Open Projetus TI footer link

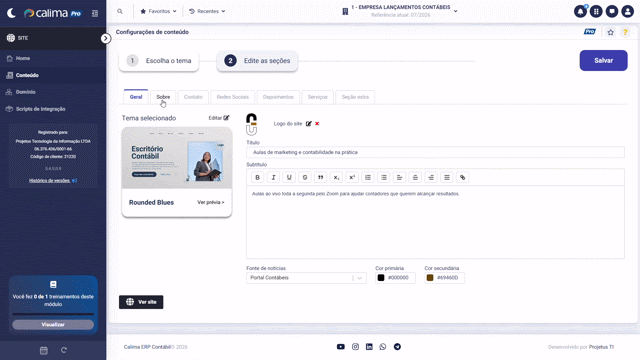601,347
